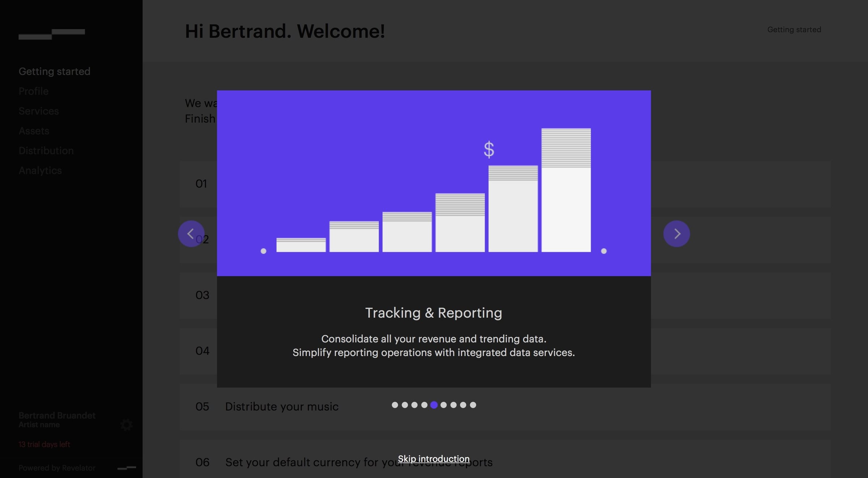Viewport: 868px width, 478px height.
Task: Click the 13 trial days left link
Action: 44,444
